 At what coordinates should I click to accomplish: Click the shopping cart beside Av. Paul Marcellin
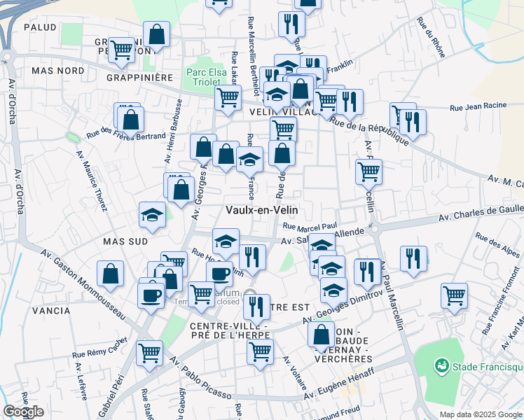pyautogui.click(x=368, y=170)
